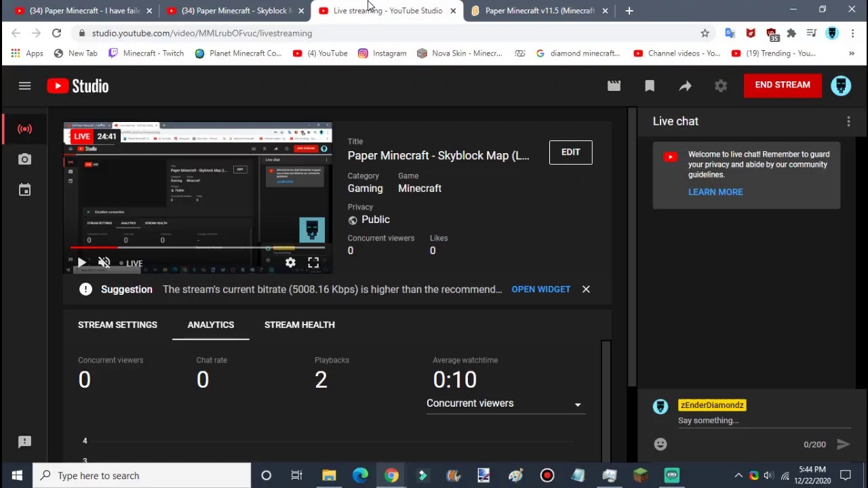Open the volume control in tray
This screenshot has height=488, width=868.
pos(768,476)
